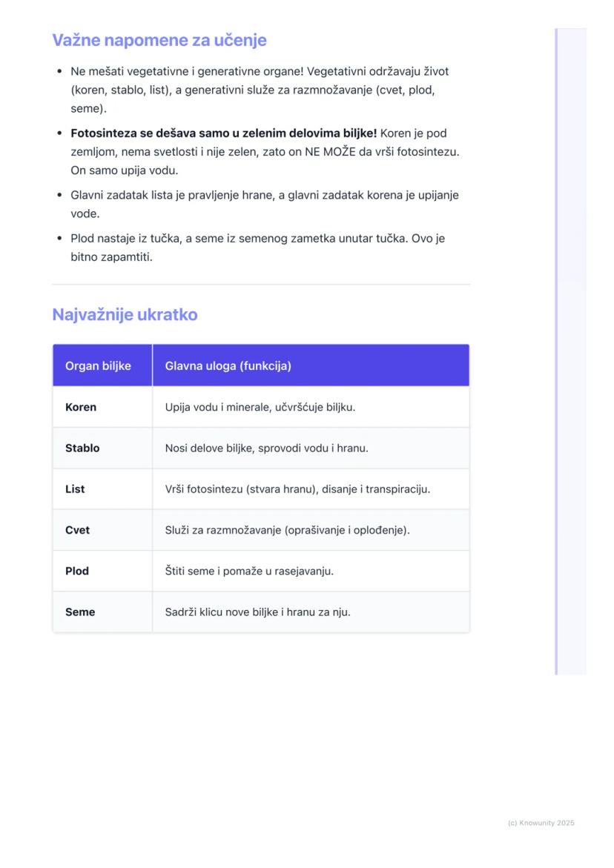Image resolution: width=614 pixels, height=868 pixels.
Task: Click the description "Nosi delove biljke, sprovodi vodu i hranu."
Action: pos(266,448)
